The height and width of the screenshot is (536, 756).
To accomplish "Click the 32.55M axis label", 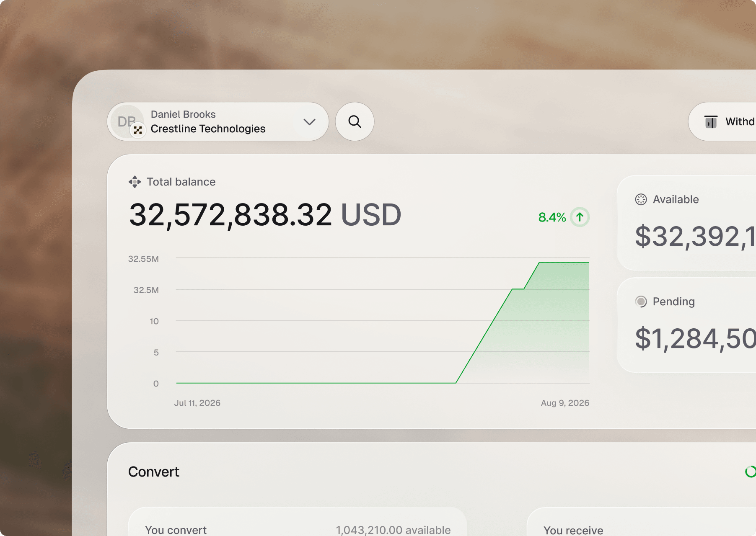I will pyautogui.click(x=143, y=259).
